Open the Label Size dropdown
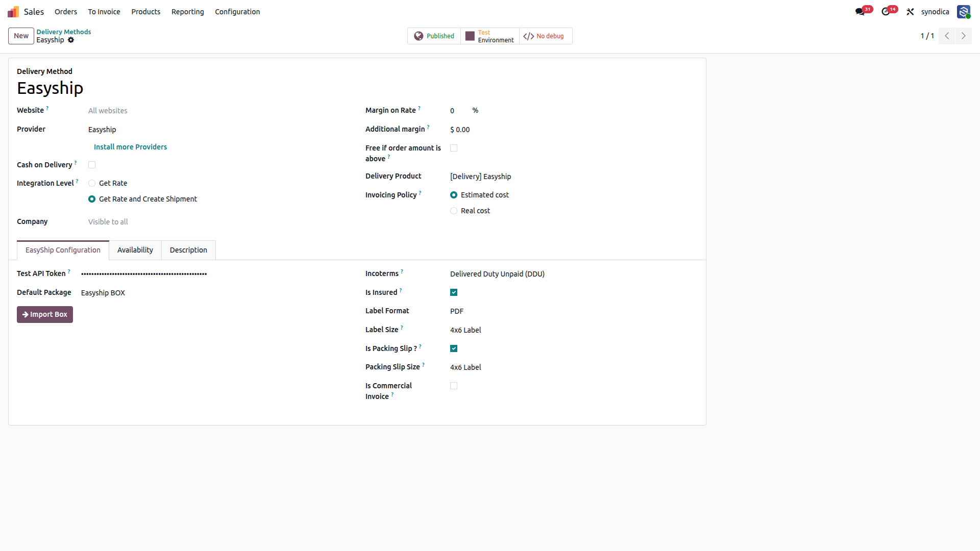Viewport: 980px width, 551px height. (x=574, y=330)
